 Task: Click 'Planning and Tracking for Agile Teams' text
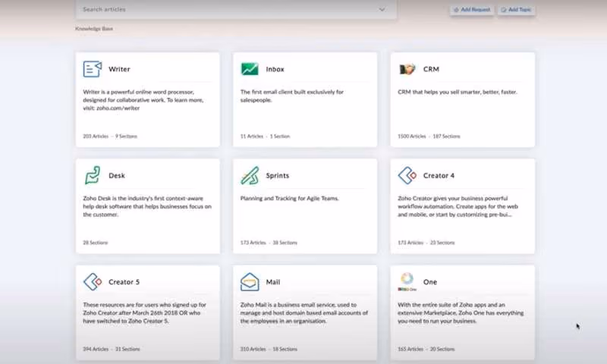[290, 199]
